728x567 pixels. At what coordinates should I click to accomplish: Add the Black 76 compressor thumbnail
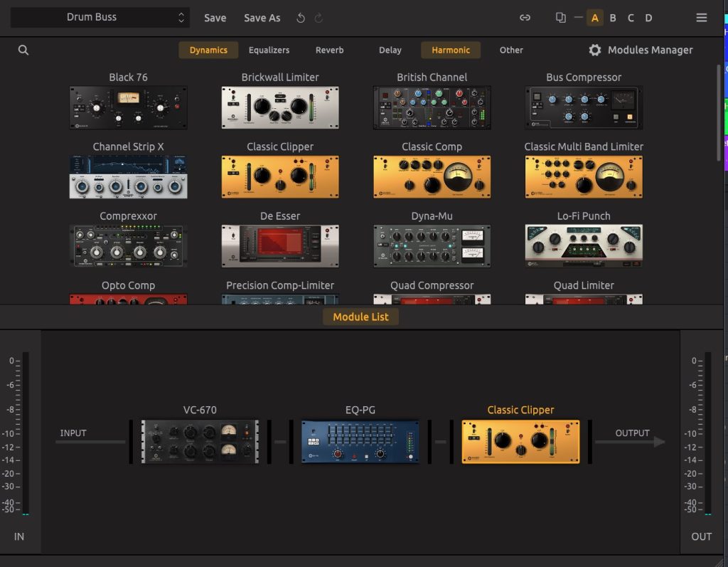129,107
